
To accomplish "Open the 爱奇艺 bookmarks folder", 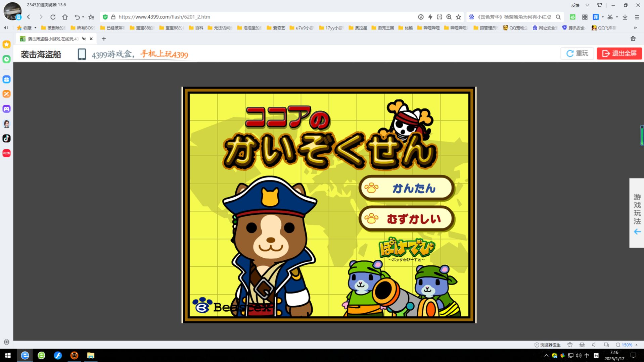I will click(x=276, y=28).
